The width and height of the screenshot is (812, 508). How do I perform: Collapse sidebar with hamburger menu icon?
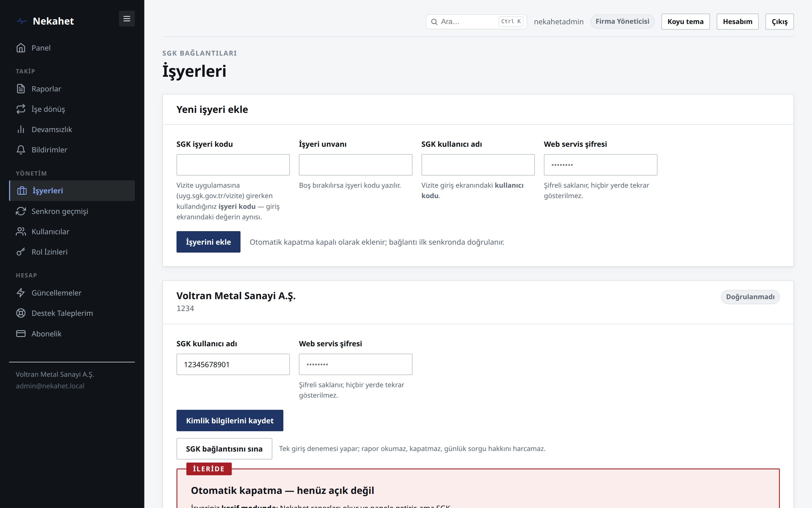[127, 19]
